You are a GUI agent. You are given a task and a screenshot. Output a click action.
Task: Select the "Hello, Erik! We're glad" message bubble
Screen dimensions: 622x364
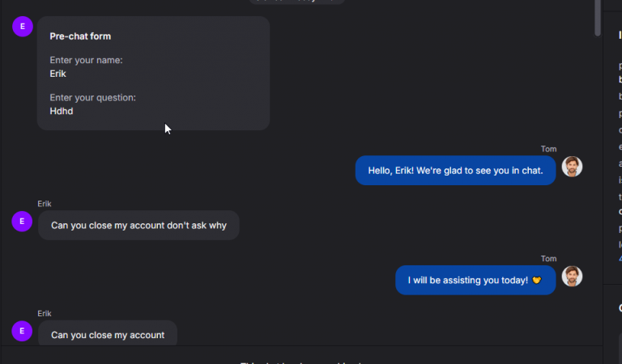(455, 171)
